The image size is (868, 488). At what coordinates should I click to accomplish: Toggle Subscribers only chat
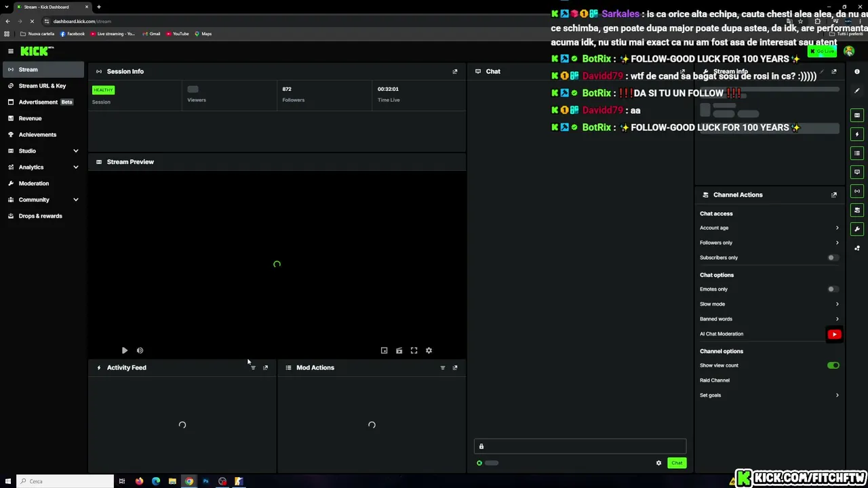tap(833, 258)
